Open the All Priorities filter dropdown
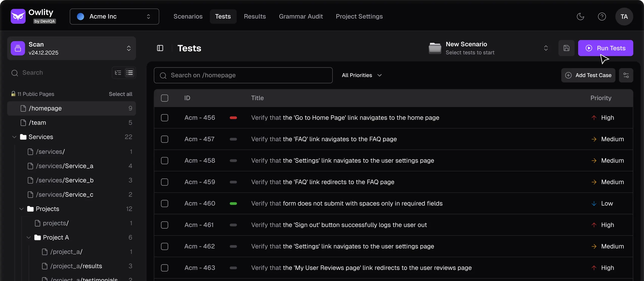 [x=362, y=75]
